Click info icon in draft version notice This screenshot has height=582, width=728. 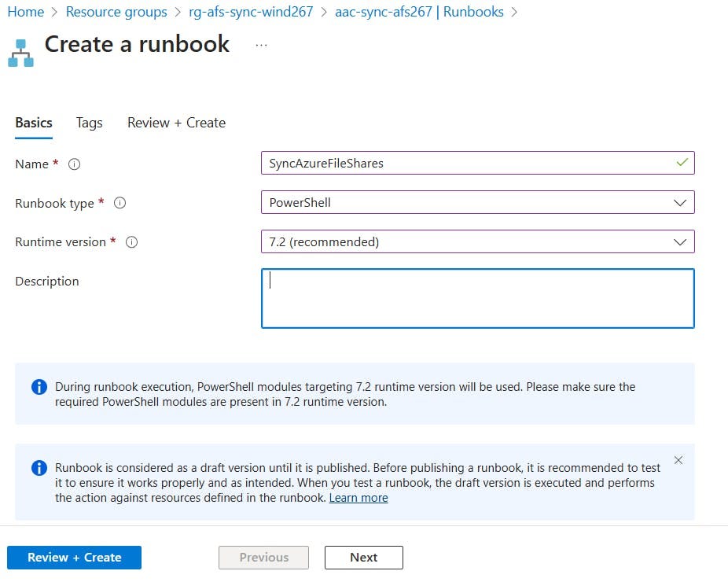click(39, 468)
